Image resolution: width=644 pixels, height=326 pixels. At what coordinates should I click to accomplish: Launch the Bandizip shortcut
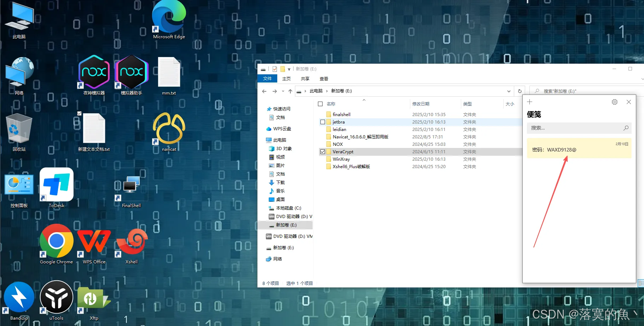coord(19,301)
